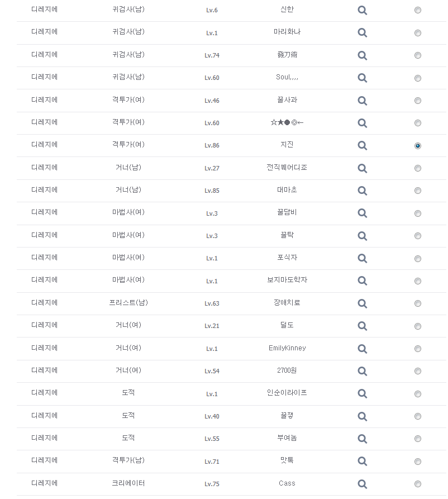448x499 pixels.
Task: Open details magnifier for 마리화나 row
Action: [x=363, y=32]
